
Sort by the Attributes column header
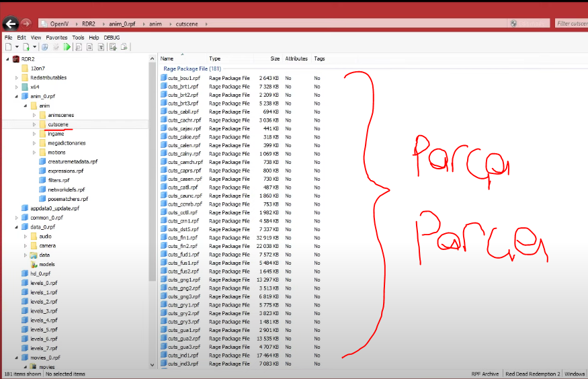[296, 58]
